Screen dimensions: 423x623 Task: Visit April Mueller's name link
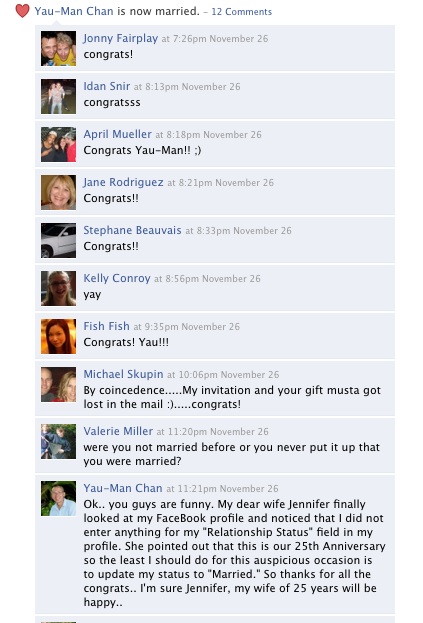(118, 134)
